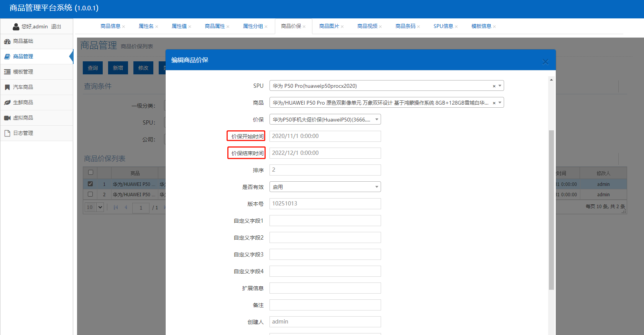The image size is (644, 335).
Task: Switch to the 属性值 tab
Action: pos(179,26)
